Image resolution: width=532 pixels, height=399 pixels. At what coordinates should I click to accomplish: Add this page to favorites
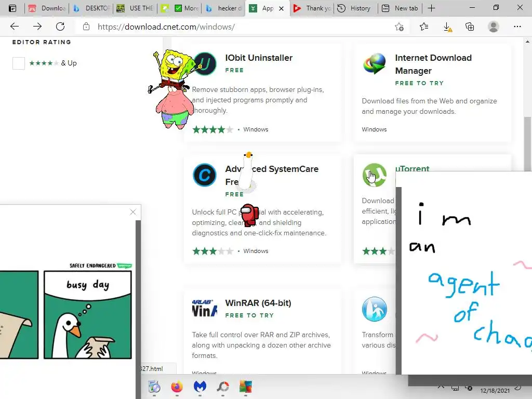pos(400,27)
